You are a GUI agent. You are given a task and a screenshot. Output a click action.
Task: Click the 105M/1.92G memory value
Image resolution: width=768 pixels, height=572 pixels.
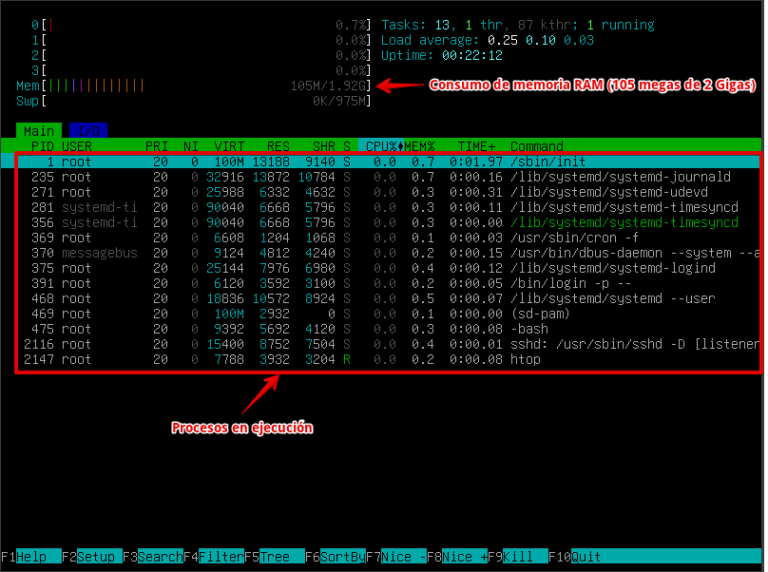coord(328,86)
